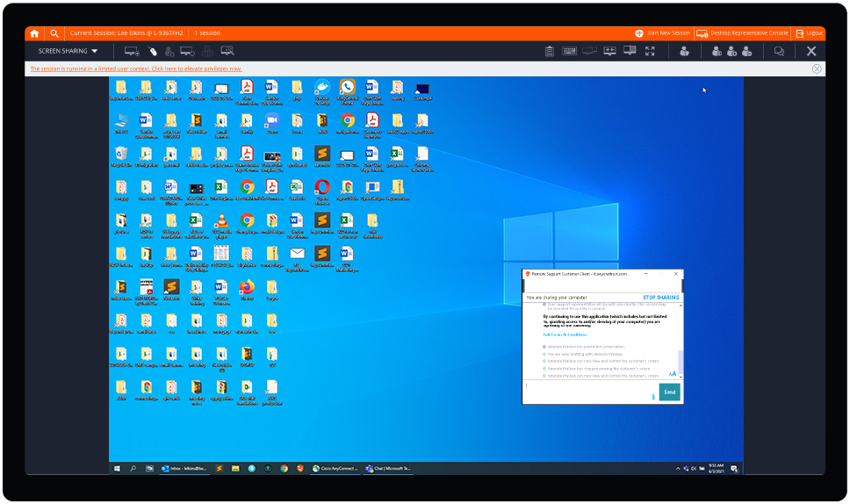The image size is (850, 504).
Task: Open Full Terms & Conditions link
Action: (565, 335)
